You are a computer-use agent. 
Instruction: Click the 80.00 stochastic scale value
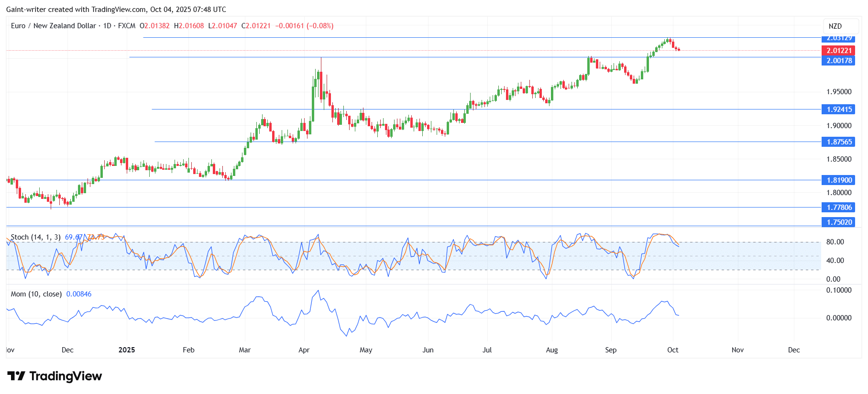point(835,242)
